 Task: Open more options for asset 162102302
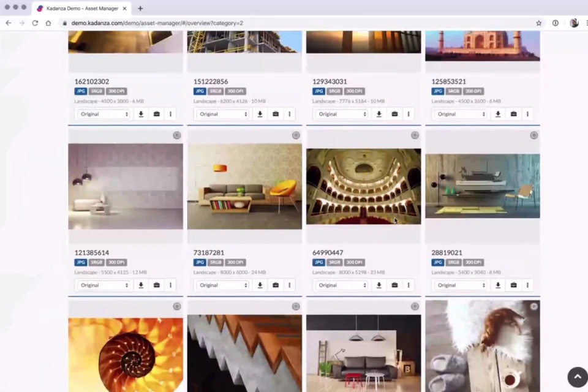(171, 114)
